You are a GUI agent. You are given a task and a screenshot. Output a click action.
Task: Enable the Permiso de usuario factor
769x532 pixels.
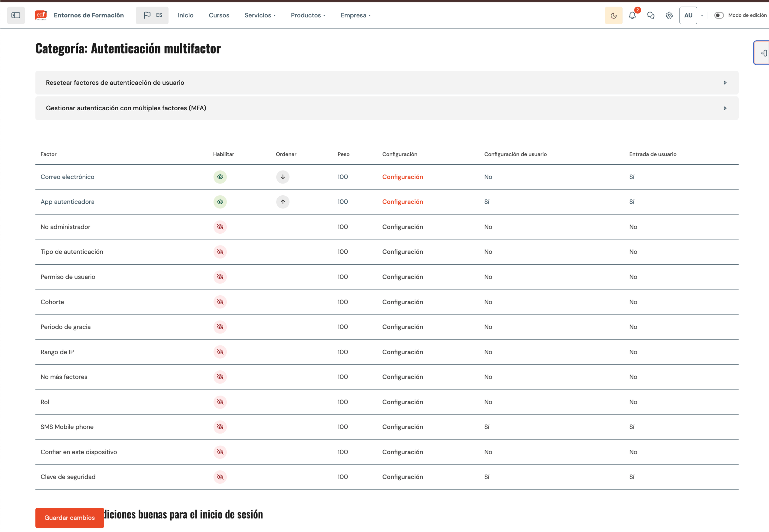220,277
